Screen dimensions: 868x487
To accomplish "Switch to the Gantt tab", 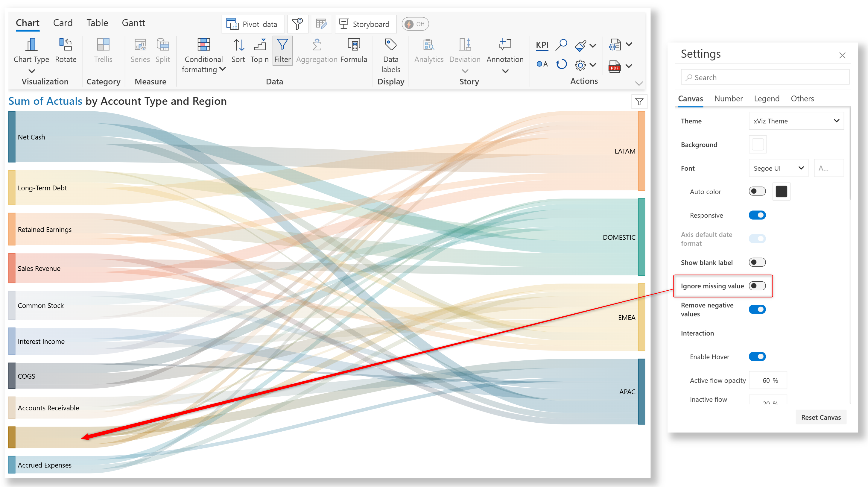I will coord(133,23).
